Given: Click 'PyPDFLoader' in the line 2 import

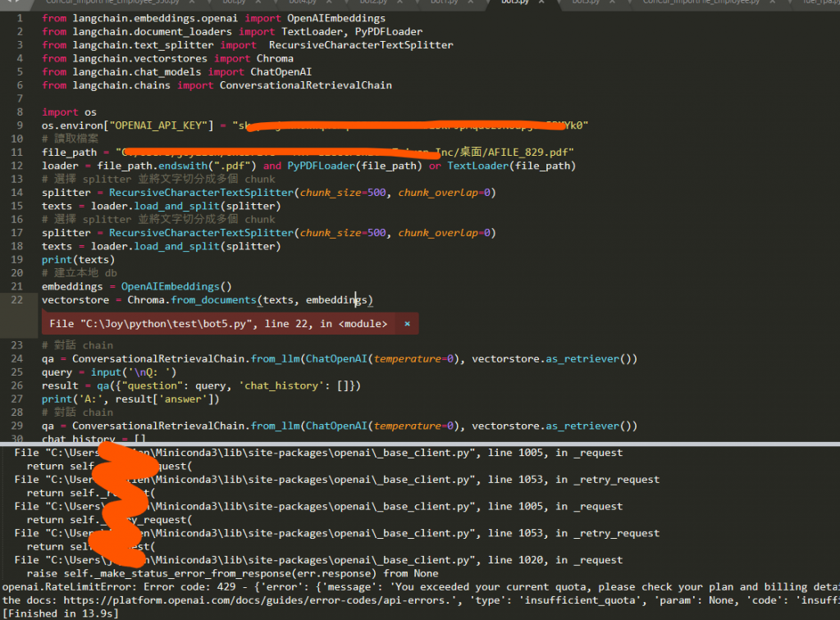Looking at the screenshot, I should (388, 32).
